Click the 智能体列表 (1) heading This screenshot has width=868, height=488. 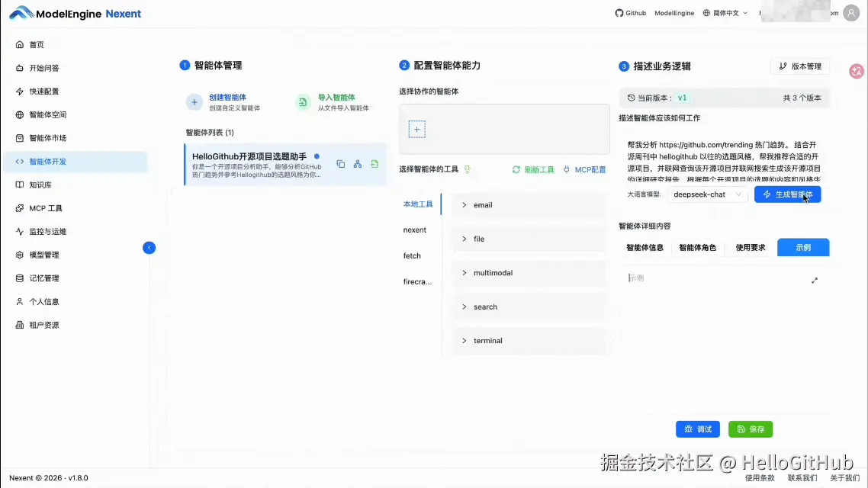tap(210, 133)
